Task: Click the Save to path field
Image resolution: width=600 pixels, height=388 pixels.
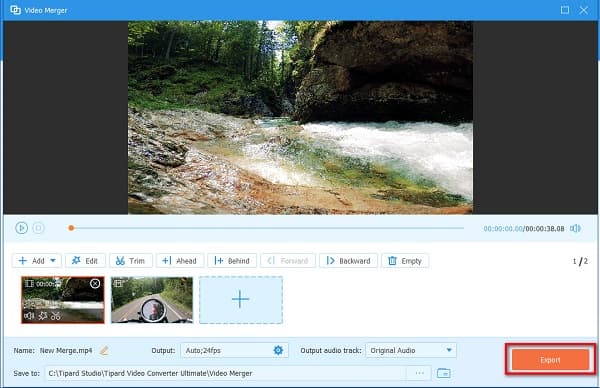Action: (226, 373)
